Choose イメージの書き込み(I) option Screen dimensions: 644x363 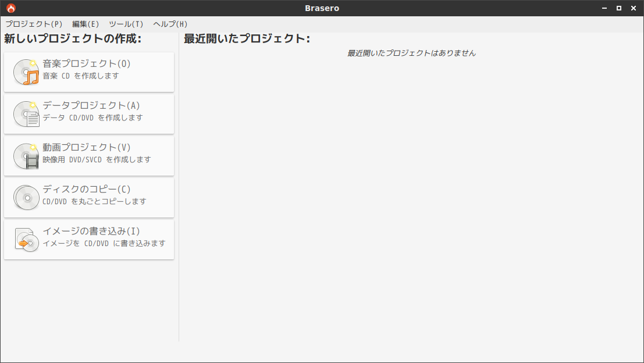click(x=89, y=240)
